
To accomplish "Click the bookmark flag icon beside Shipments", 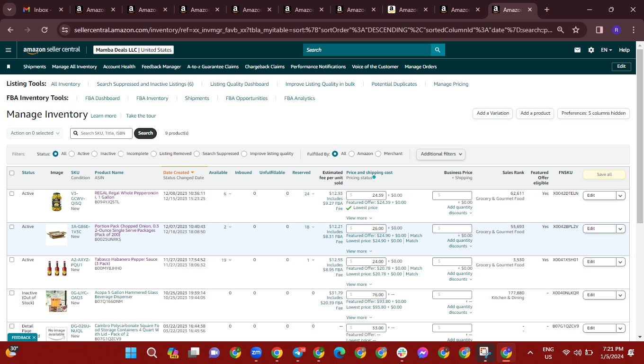I will click(9, 67).
